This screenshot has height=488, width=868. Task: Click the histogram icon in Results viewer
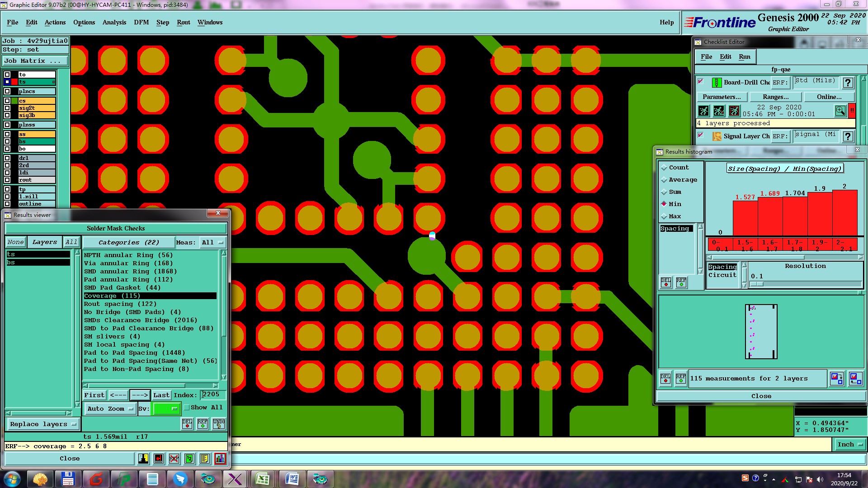coord(220,459)
